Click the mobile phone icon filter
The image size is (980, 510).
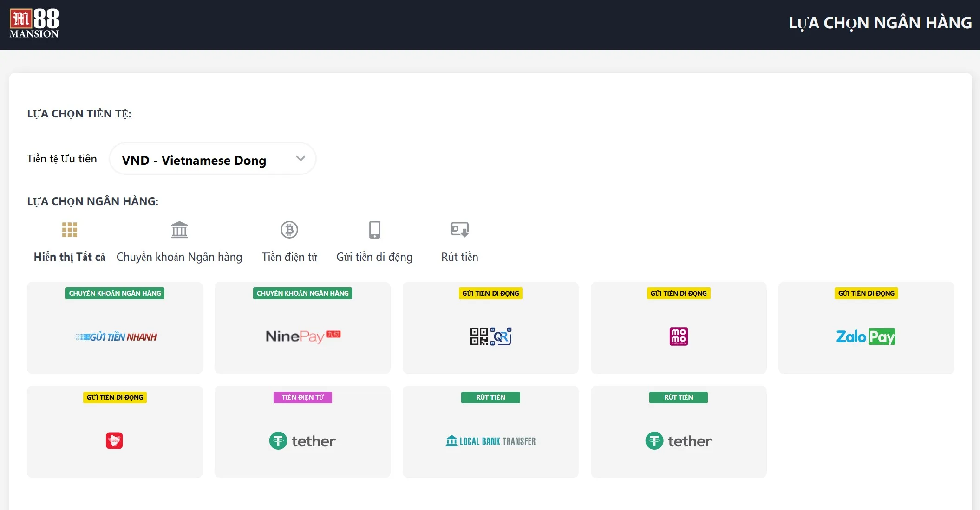click(374, 230)
